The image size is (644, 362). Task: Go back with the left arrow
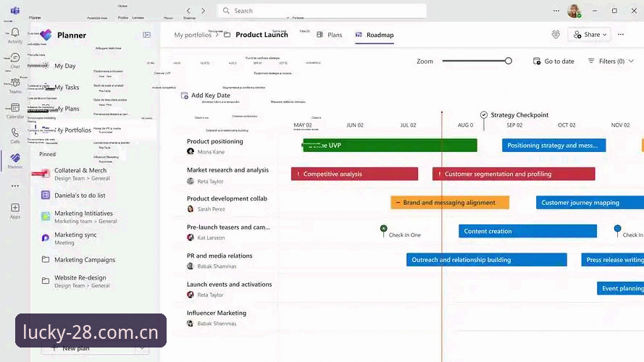tap(188, 11)
